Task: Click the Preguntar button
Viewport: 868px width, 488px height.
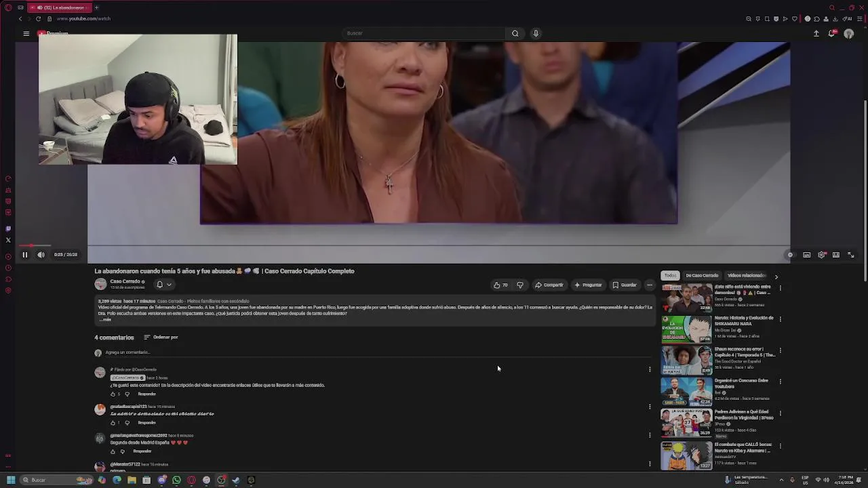Action: (588, 285)
